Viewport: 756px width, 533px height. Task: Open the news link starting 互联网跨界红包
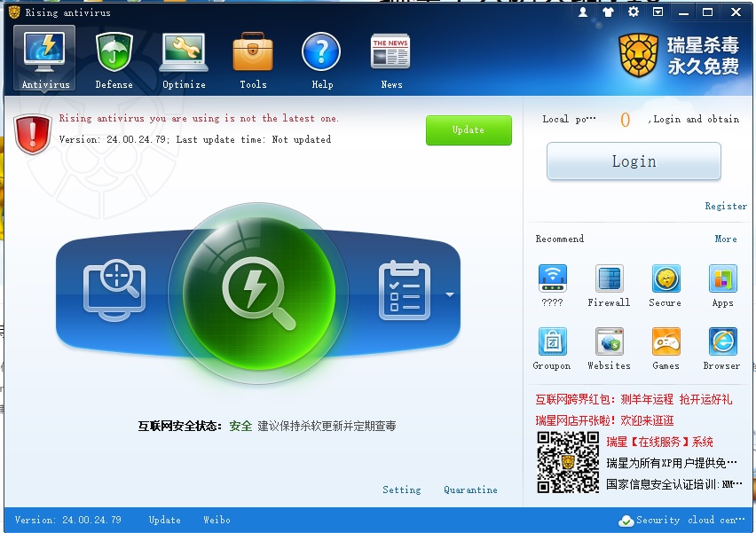[x=634, y=399]
